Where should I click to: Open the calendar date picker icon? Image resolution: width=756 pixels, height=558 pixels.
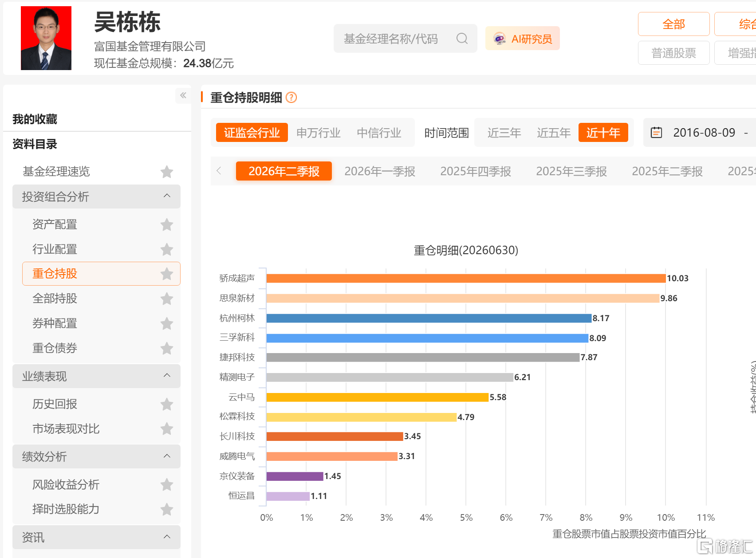[x=656, y=133]
